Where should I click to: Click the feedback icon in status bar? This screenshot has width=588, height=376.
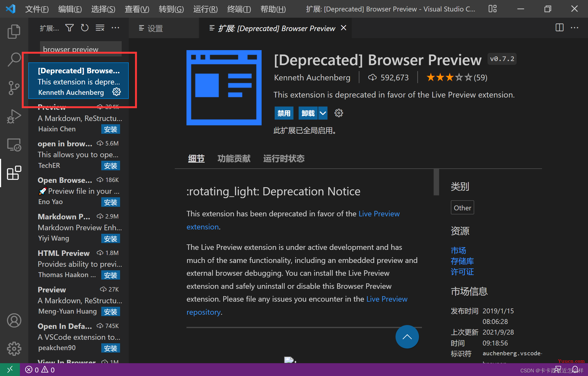coord(558,369)
